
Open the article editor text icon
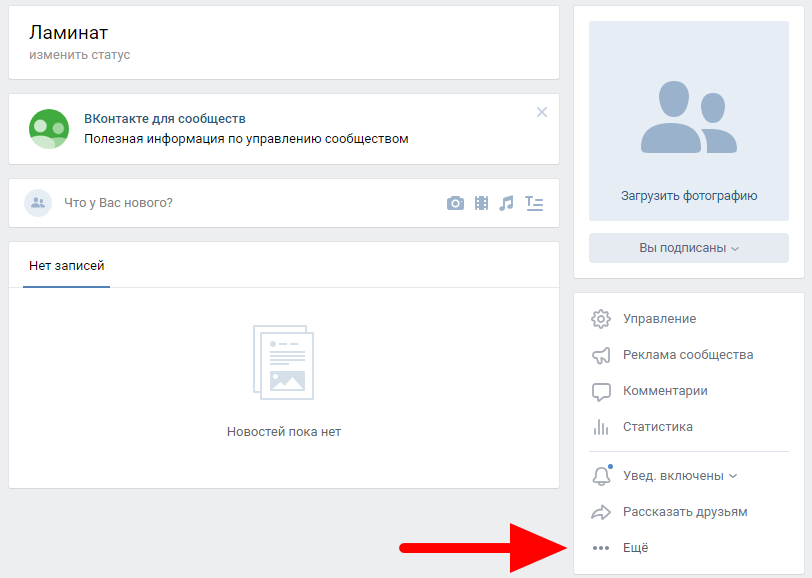click(x=535, y=203)
